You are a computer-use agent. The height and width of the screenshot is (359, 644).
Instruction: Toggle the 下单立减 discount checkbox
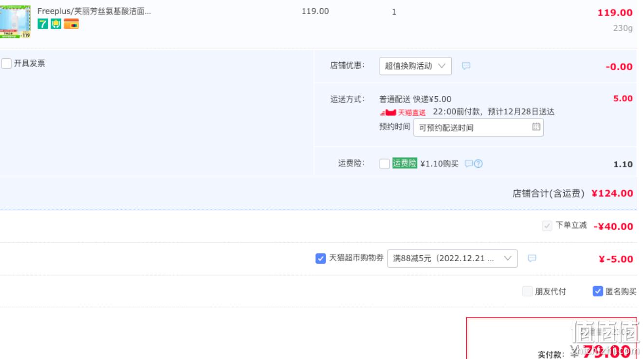point(547,226)
